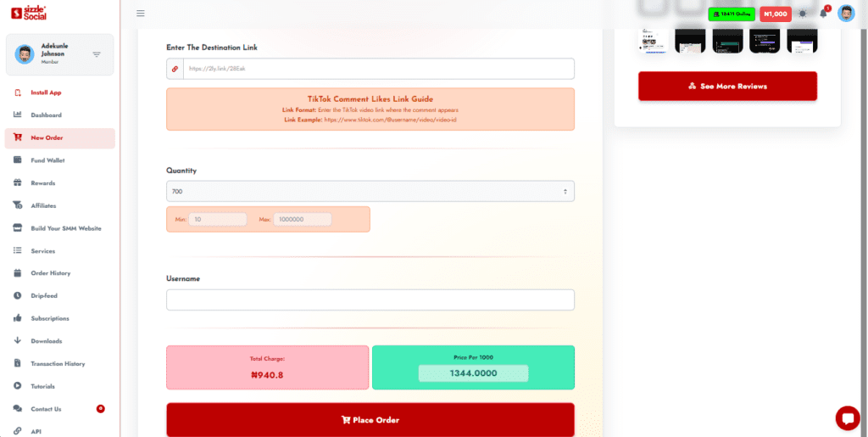The width and height of the screenshot is (868, 437).
Task: Toggle the light/dark theme sun icon
Action: [x=803, y=14]
